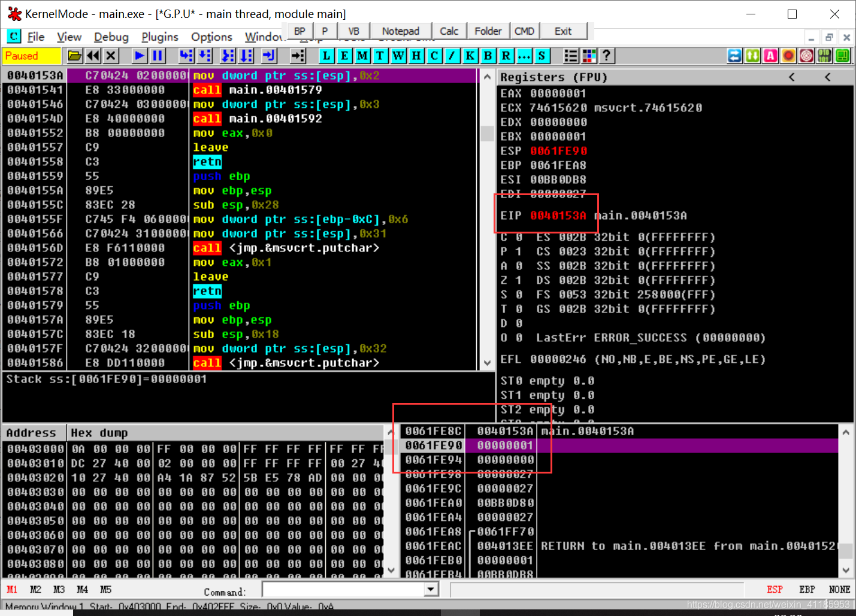The height and width of the screenshot is (616, 856).
Task: Open Call stack with K icon
Action: point(470,56)
